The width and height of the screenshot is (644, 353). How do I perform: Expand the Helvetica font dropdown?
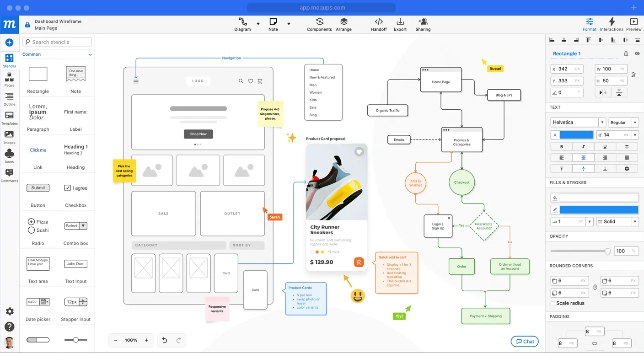(x=602, y=123)
